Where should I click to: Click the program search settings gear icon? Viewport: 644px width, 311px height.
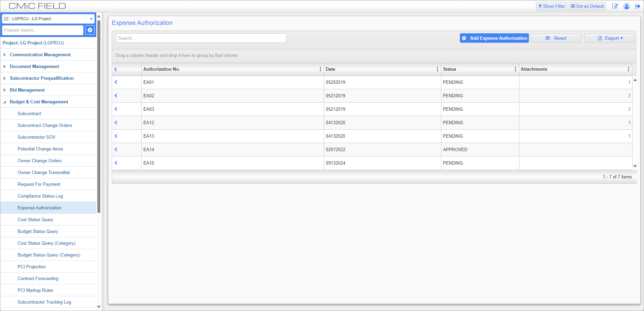click(90, 30)
